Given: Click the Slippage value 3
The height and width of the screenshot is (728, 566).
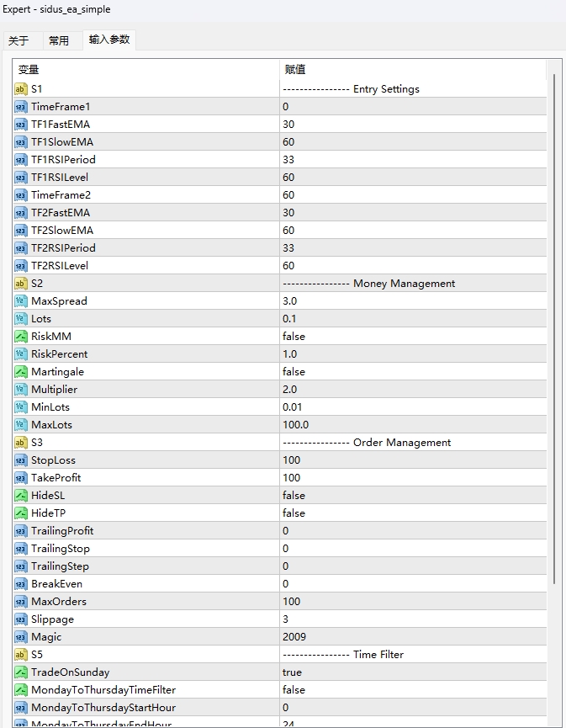Looking at the screenshot, I should coord(285,619).
